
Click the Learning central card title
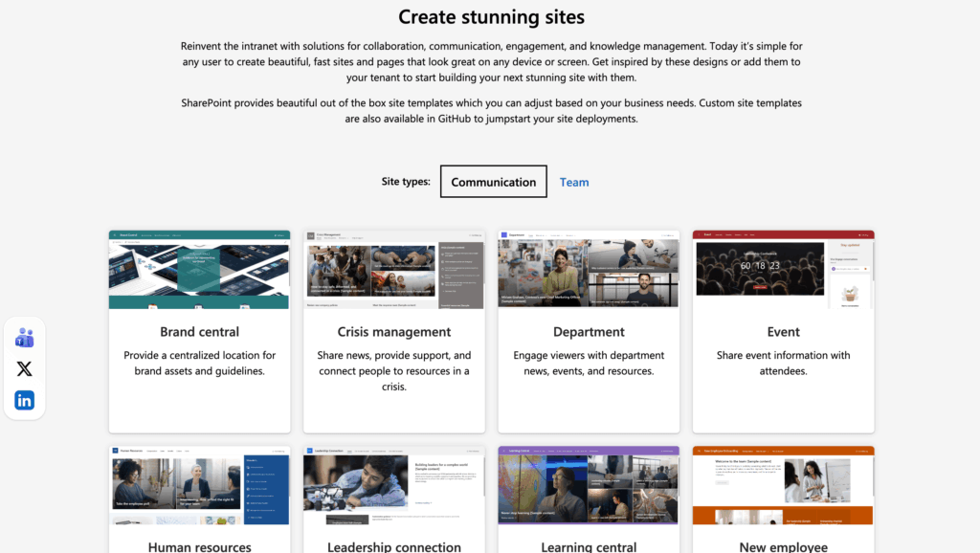pos(589,546)
